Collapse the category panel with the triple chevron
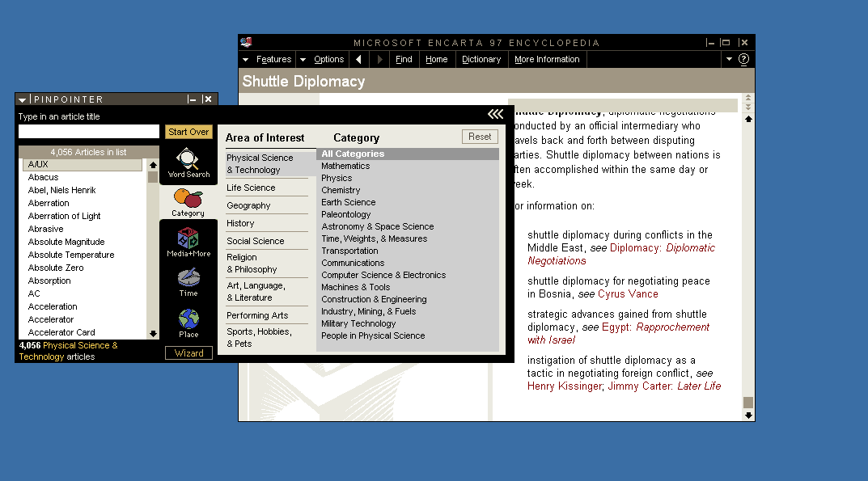868x481 pixels. click(x=495, y=114)
